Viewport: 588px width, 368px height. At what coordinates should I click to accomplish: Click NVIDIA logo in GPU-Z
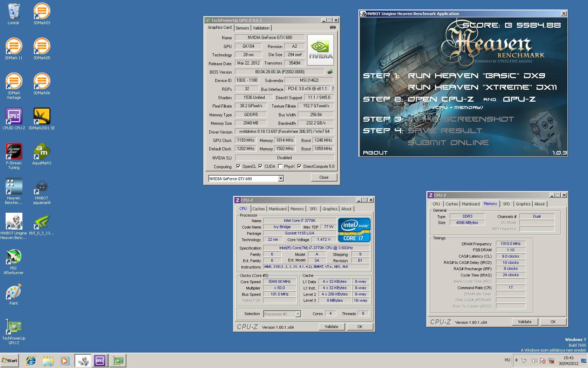coord(321,50)
